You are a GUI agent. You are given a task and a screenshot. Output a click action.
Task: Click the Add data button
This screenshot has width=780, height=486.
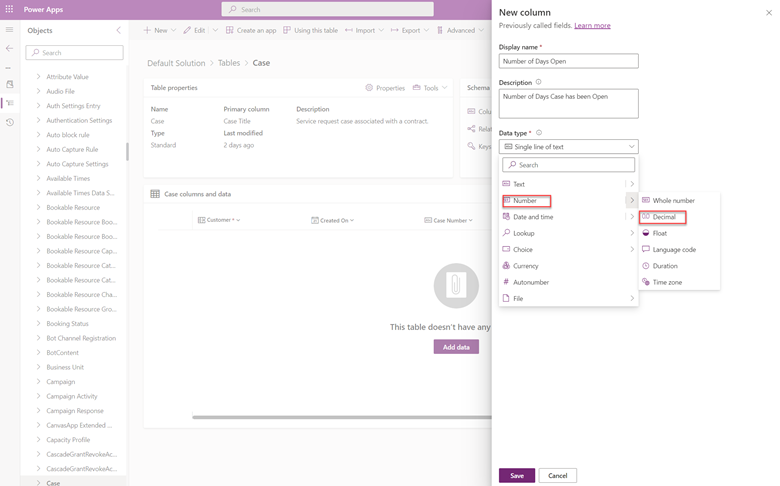point(456,347)
